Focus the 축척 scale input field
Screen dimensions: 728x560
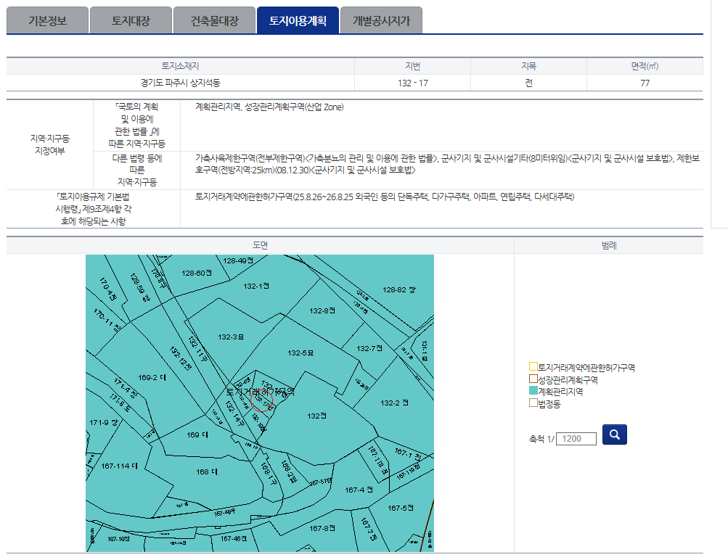coord(576,439)
